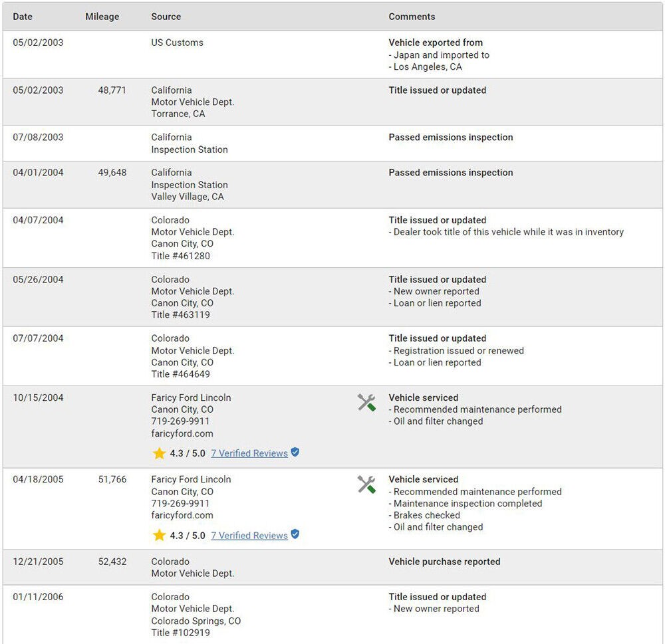Click the Comments column header
Image resolution: width=665 pixels, height=644 pixels.
412,17
